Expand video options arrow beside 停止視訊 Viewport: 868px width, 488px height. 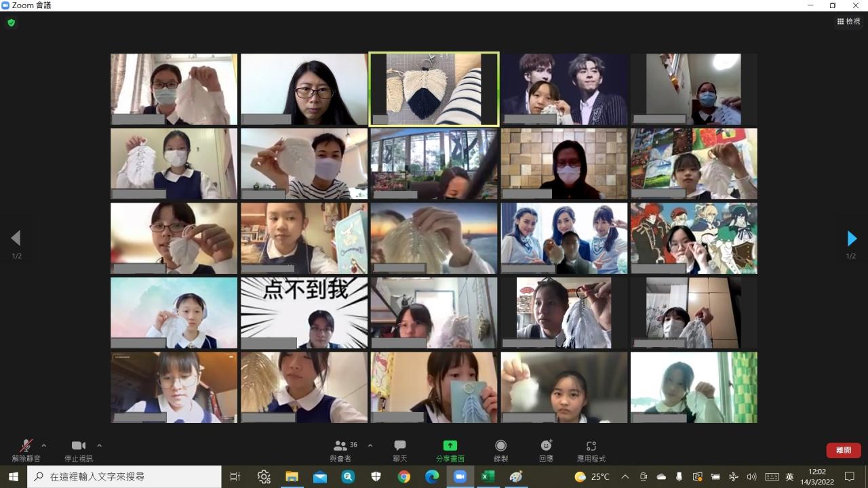click(x=100, y=445)
